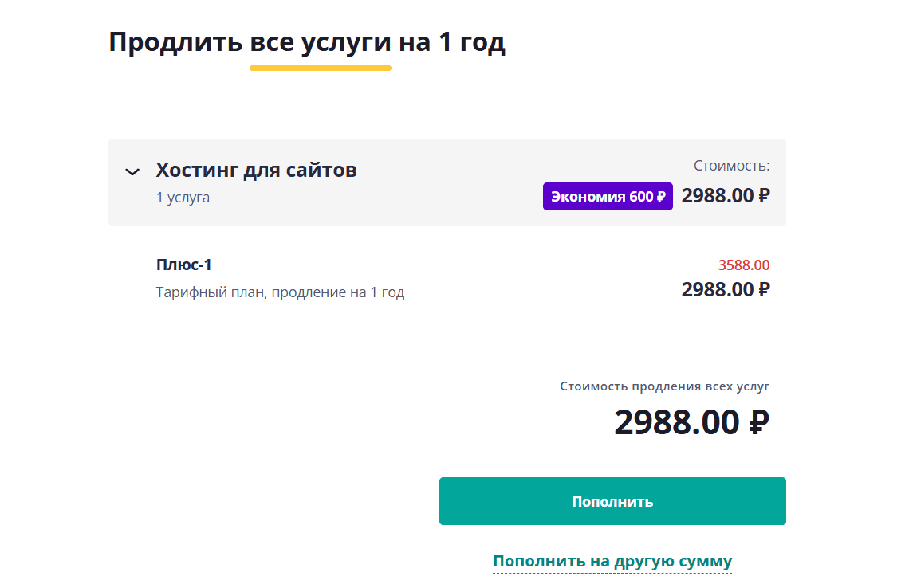Click the ruble sign of the Плюс-1 price
This screenshot has width=905, height=588.
764,289
